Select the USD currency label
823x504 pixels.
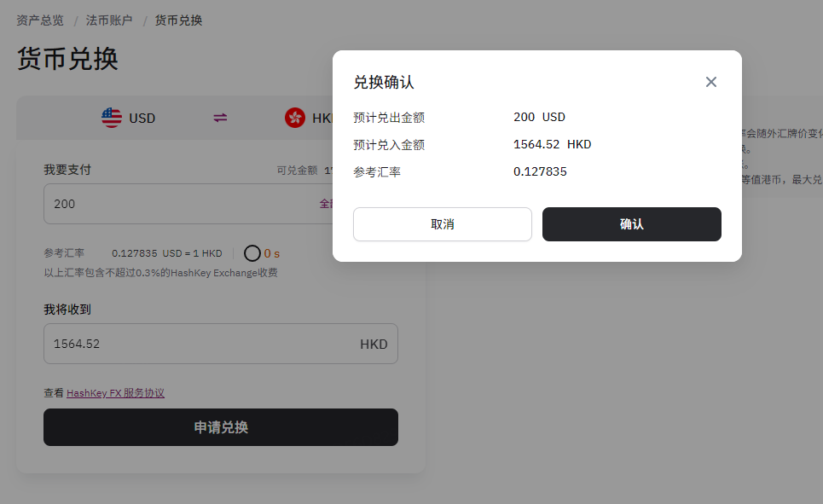142,119
